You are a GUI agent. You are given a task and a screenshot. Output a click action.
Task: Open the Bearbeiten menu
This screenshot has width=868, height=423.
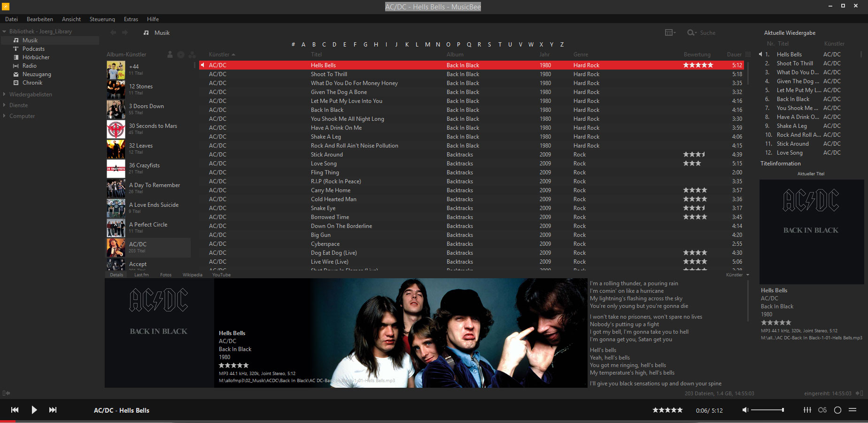click(x=40, y=19)
